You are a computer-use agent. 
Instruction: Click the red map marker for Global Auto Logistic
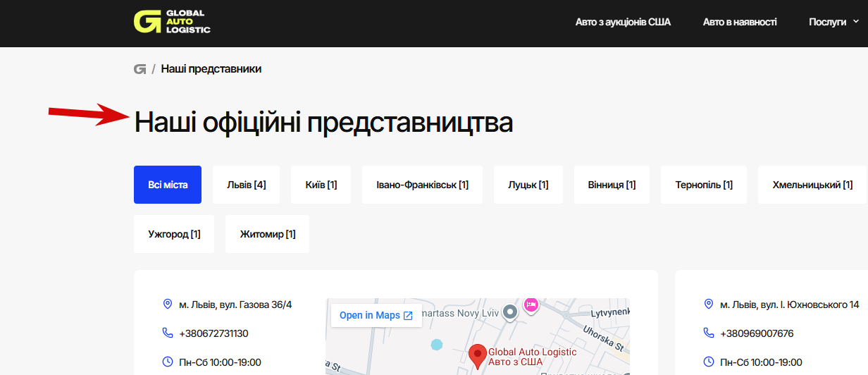pos(478,356)
